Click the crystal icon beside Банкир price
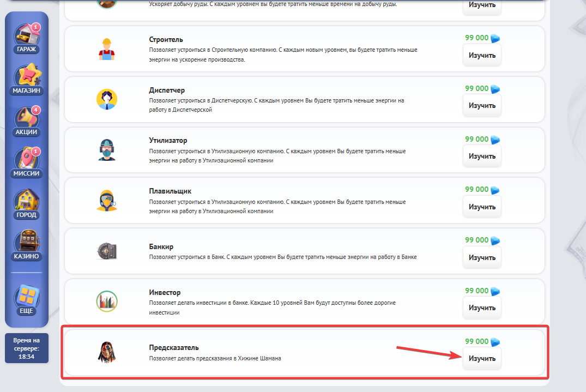Screen dimensions: 586x392 (x=495, y=240)
